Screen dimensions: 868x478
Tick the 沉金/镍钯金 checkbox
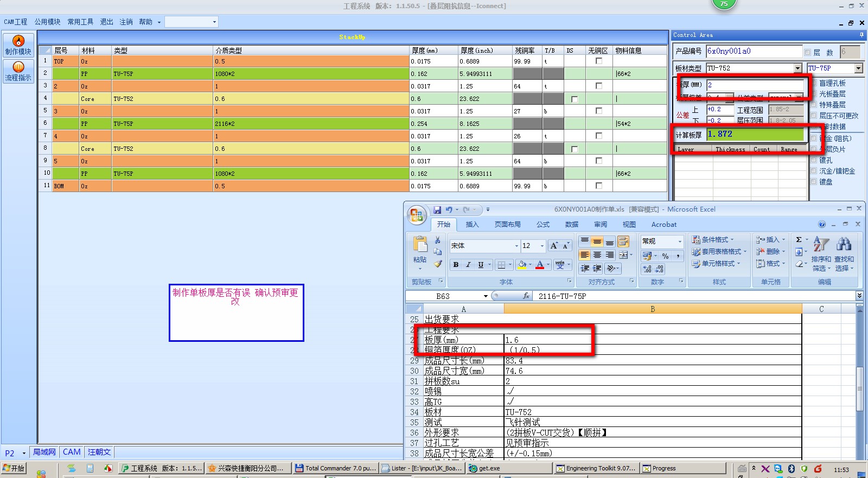(x=814, y=171)
